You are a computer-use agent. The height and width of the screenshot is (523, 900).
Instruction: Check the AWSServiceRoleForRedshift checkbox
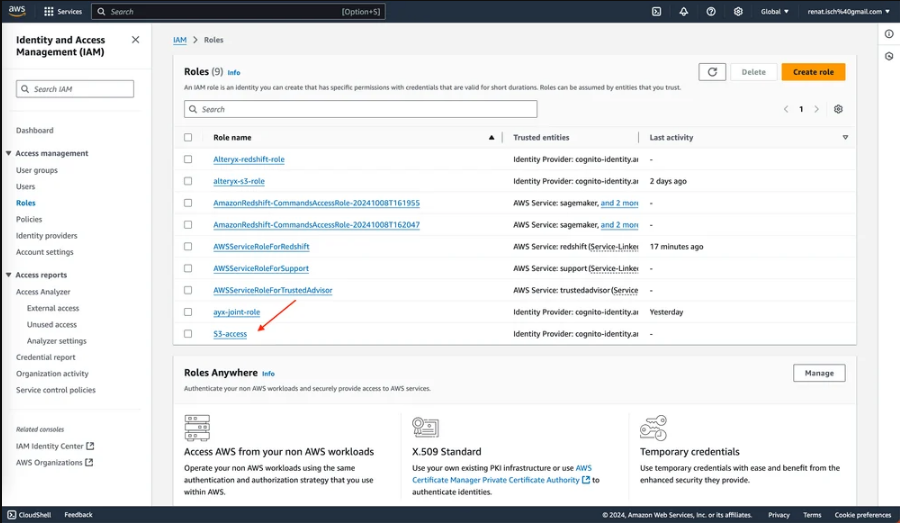(188, 246)
